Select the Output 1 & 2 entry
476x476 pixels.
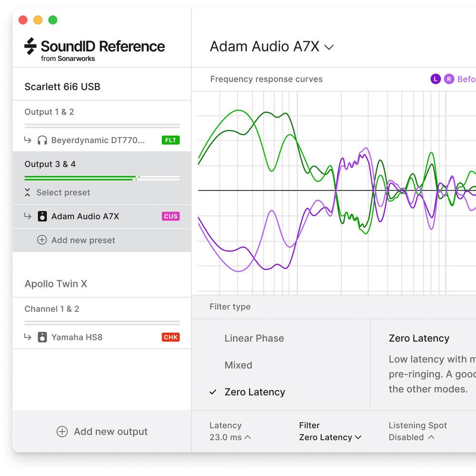pos(50,112)
